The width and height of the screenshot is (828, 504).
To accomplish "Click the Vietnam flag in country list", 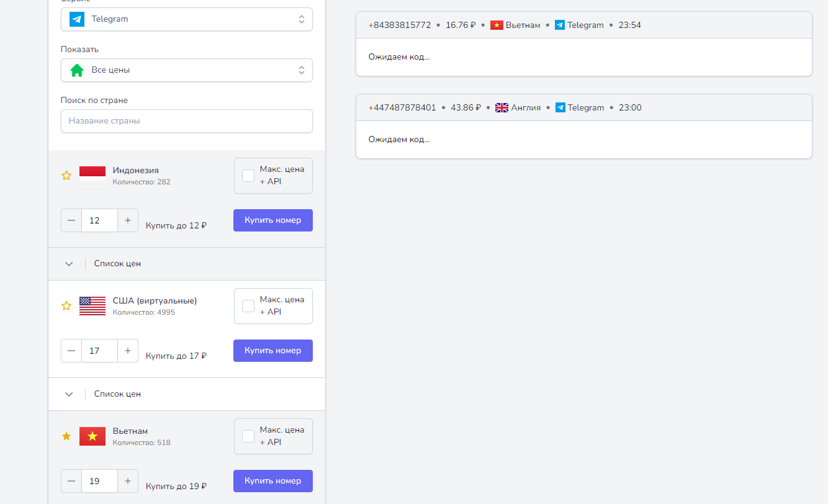I will coord(92,436).
